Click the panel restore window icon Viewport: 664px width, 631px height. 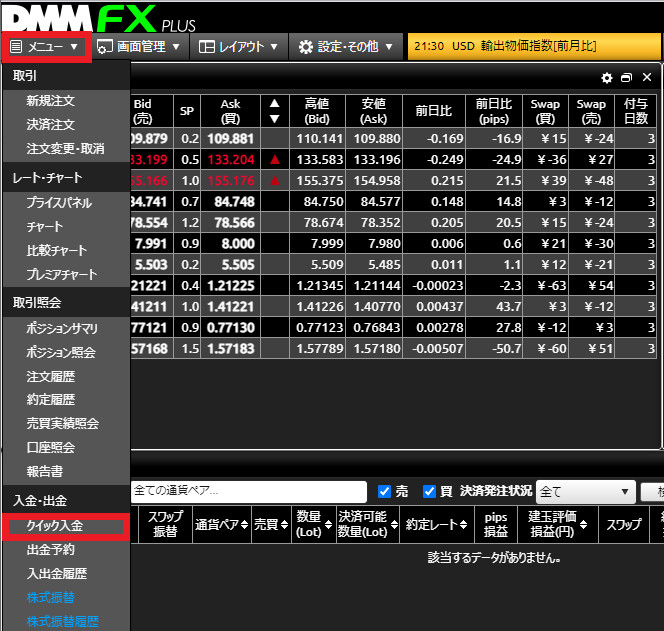626,78
